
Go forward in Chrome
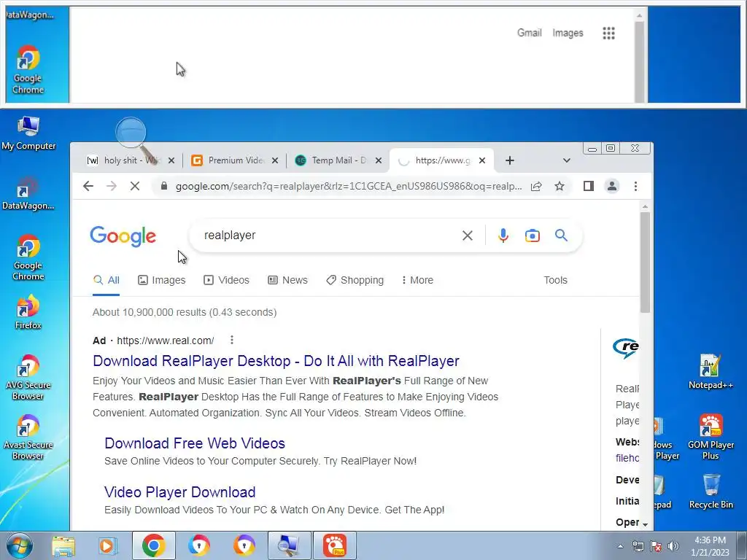112,186
